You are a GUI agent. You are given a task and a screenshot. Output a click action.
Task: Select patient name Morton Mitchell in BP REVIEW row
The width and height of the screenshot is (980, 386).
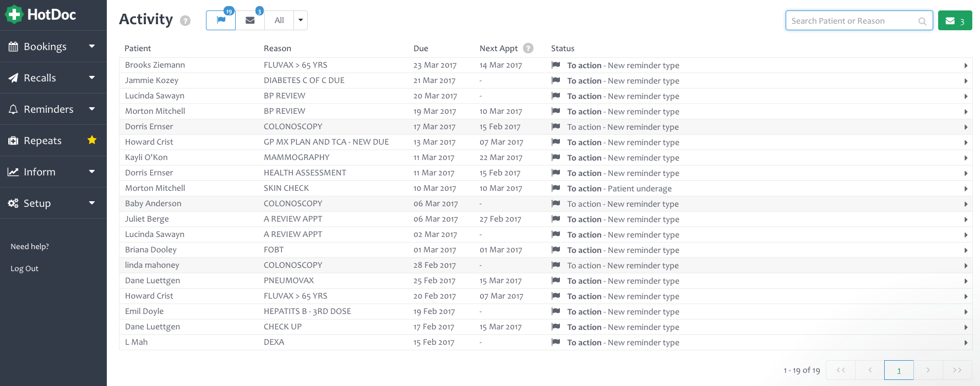click(x=155, y=111)
